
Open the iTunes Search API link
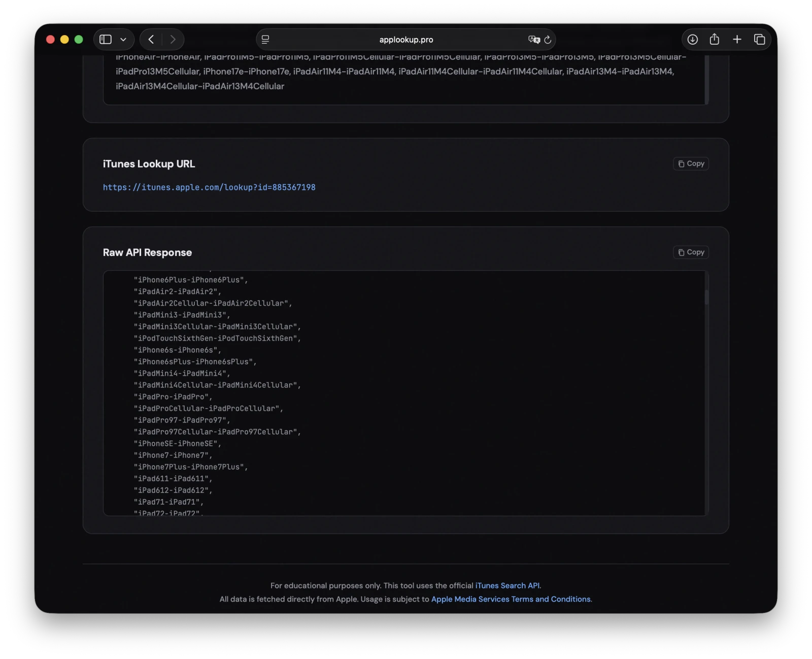click(x=508, y=585)
